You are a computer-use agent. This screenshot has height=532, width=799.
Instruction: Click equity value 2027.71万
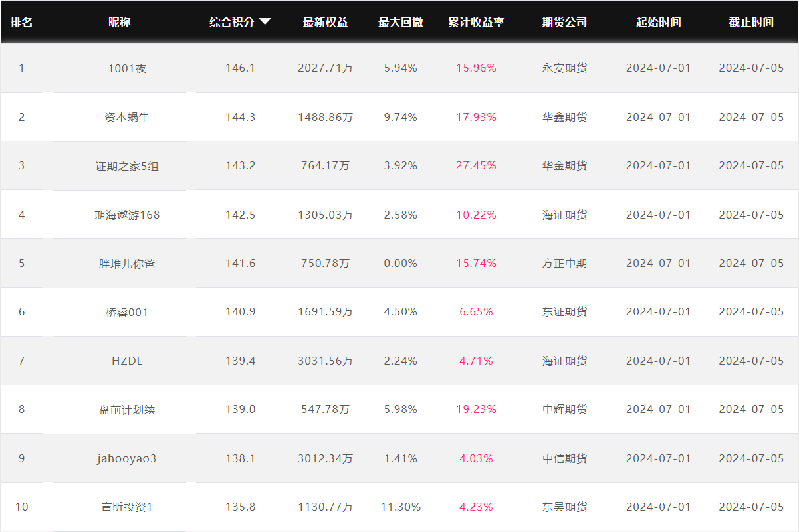point(326,68)
